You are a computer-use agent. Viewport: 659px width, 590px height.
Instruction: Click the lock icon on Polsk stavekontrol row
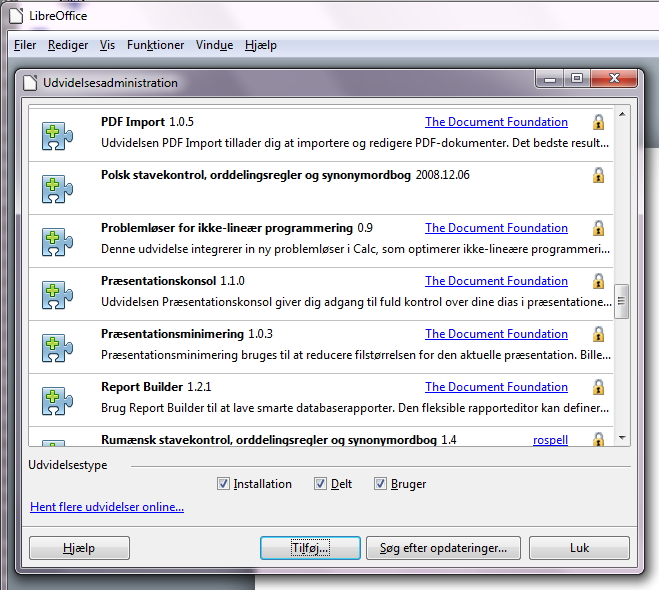tap(598, 175)
